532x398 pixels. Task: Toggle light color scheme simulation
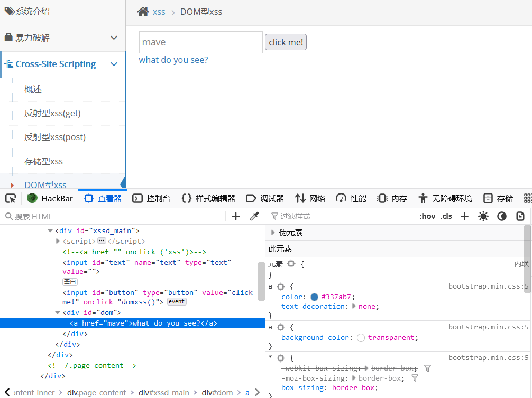(483, 216)
